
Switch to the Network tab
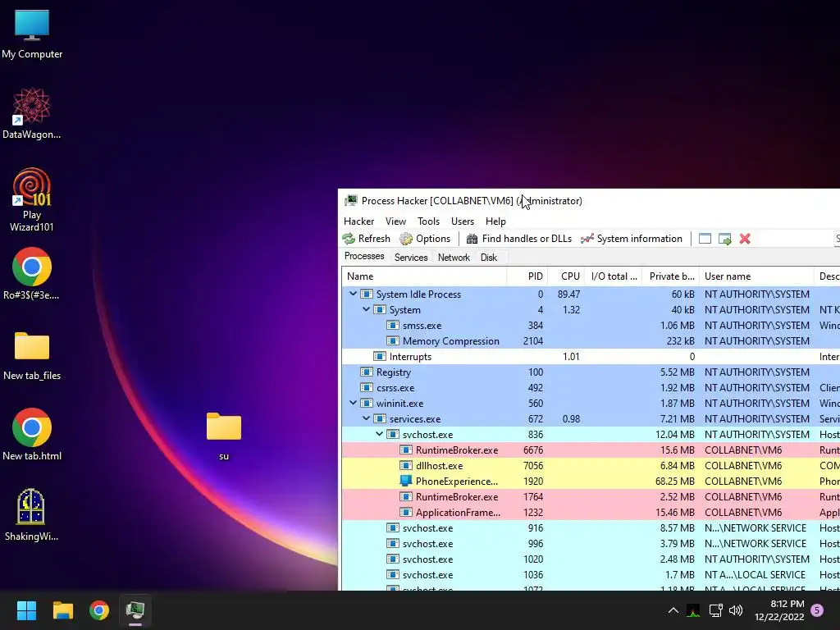coord(454,258)
